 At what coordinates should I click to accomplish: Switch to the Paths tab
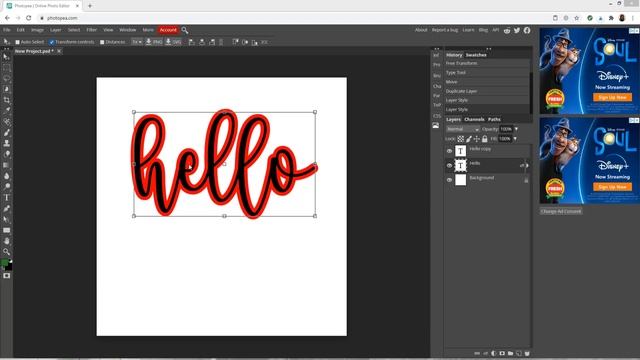(494, 120)
